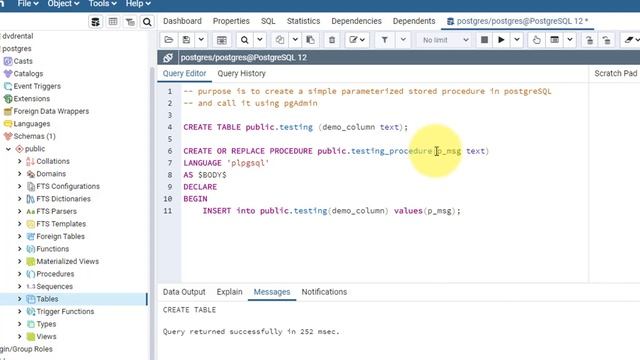Click the browser Query Tool database icon

point(96,22)
